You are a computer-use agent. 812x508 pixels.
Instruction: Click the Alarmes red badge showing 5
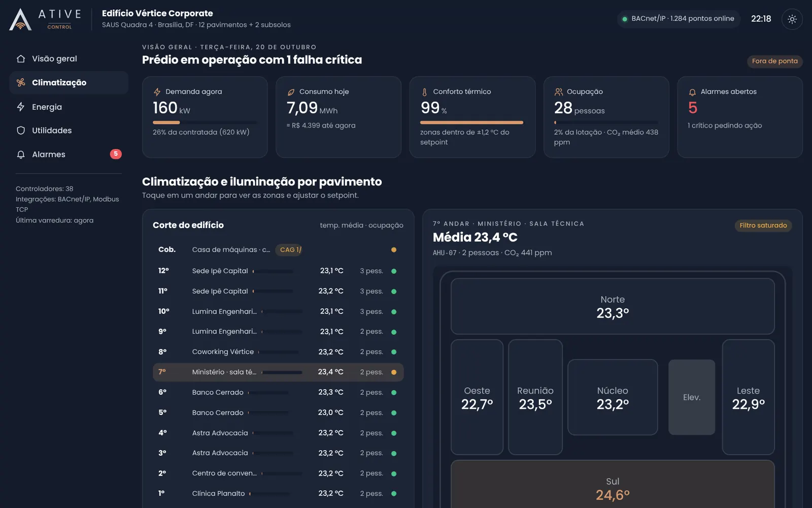pyautogui.click(x=116, y=154)
